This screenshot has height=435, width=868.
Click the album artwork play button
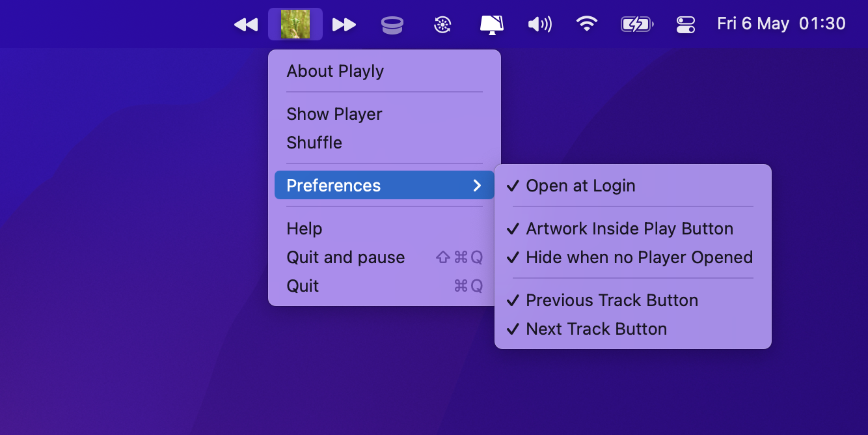point(295,24)
